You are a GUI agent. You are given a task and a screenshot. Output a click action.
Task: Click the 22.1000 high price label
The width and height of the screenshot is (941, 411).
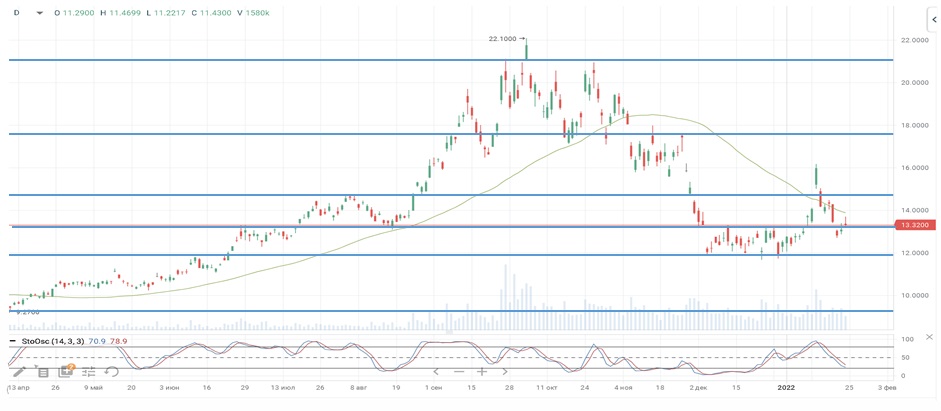pyautogui.click(x=504, y=39)
